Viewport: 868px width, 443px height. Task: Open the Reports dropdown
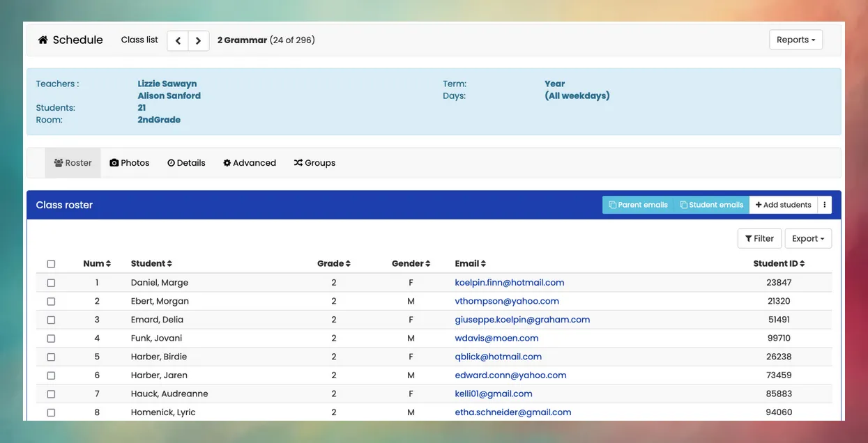(795, 38)
